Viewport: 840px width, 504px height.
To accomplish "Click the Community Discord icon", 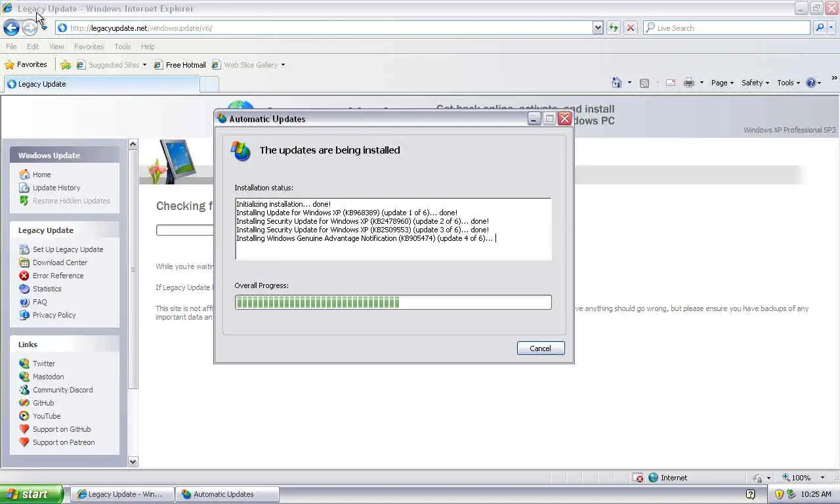I will tap(24, 390).
